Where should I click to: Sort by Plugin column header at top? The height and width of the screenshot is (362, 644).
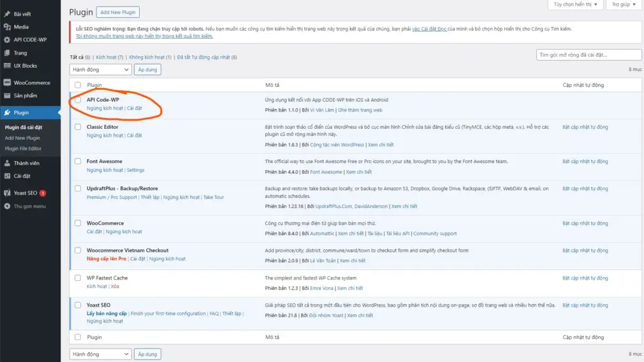coord(95,85)
